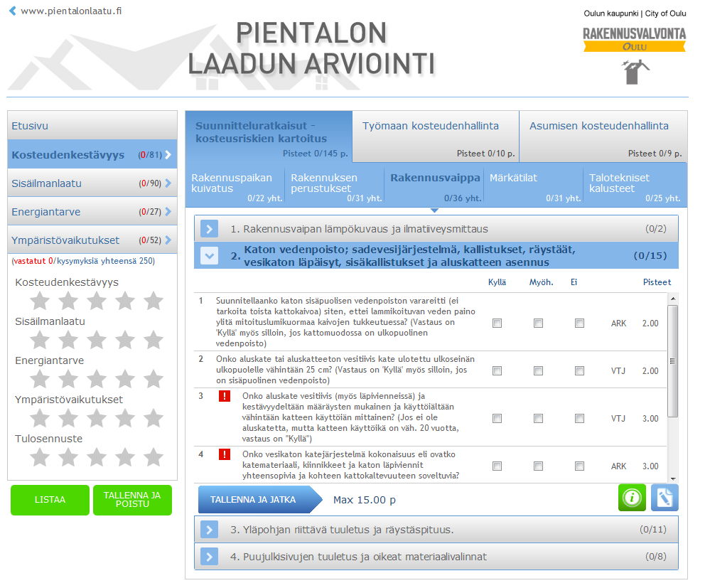Open section 1 Rakennusvaipan lämpökuvaus ja ilmatiiveysmittaus title
This screenshot has height=588, width=710.
click(359, 229)
